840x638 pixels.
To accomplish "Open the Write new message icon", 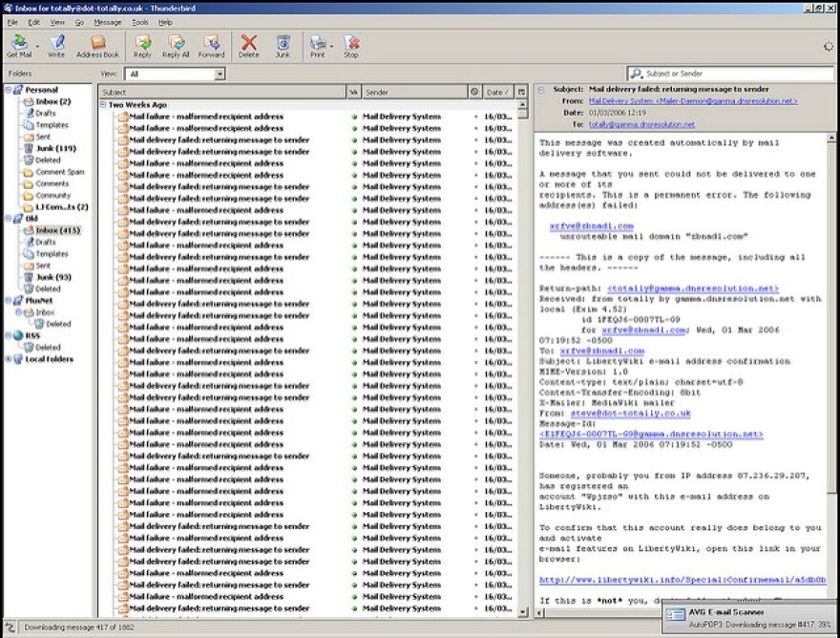I will [55, 46].
